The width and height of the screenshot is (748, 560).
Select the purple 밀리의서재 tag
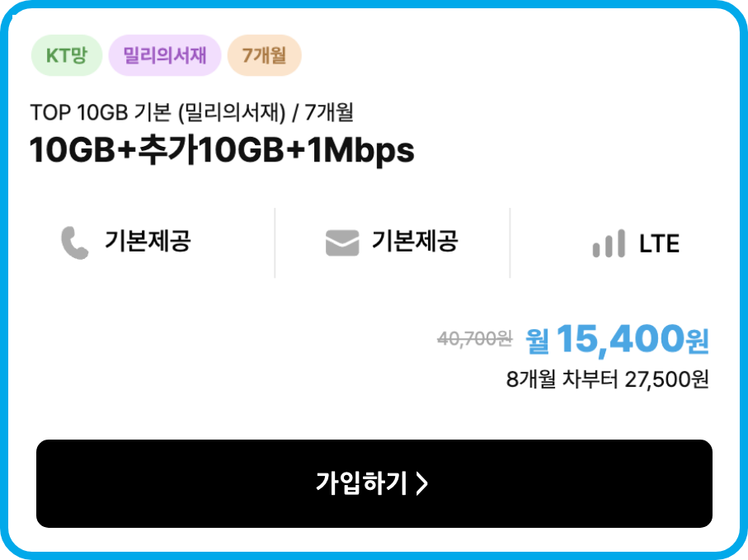(x=165, y=55)
